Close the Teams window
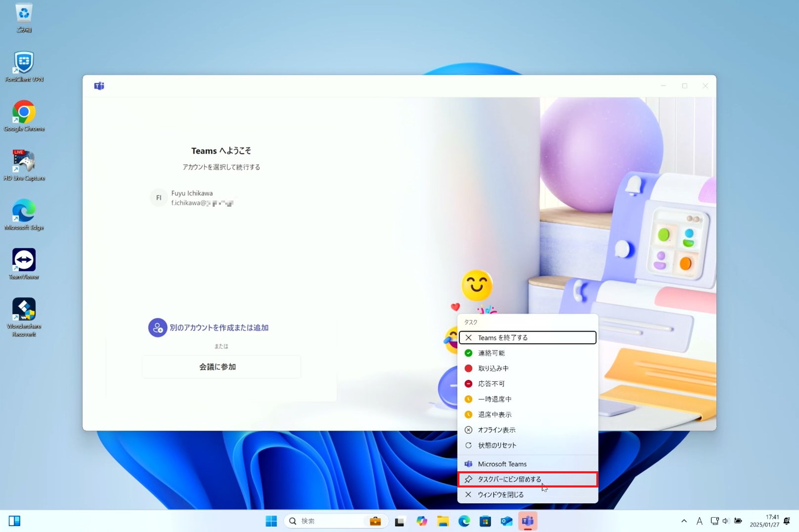Image resolution: width=799 pixels, height=532 pixels. coord(705,86)
